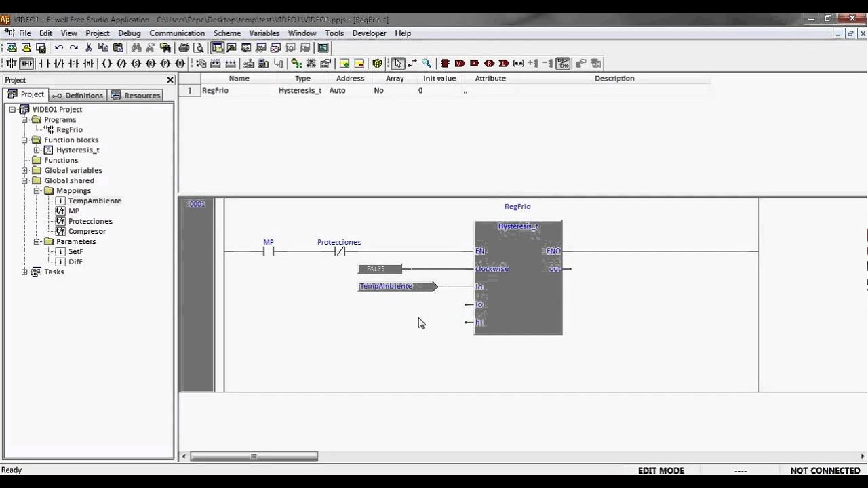Click the Cut scissors icon
Image resolution: width=868 pixels, height=488 pixels.
coord(89,47)
